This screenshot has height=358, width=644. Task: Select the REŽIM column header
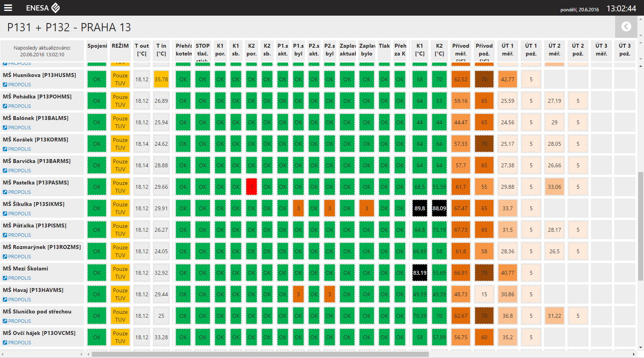(x=120, y=51)
